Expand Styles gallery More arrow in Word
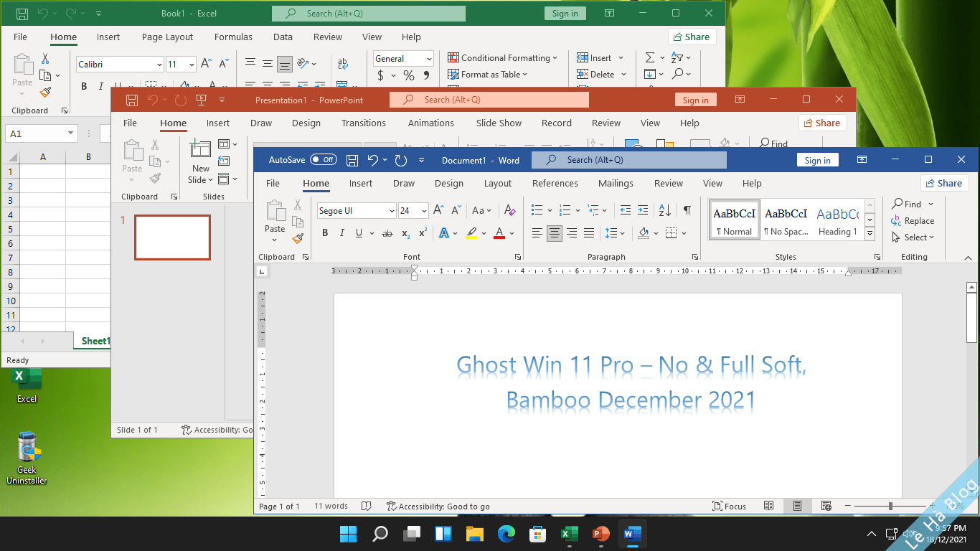Screen dimensions: 980x551 [x=870, y=234]
